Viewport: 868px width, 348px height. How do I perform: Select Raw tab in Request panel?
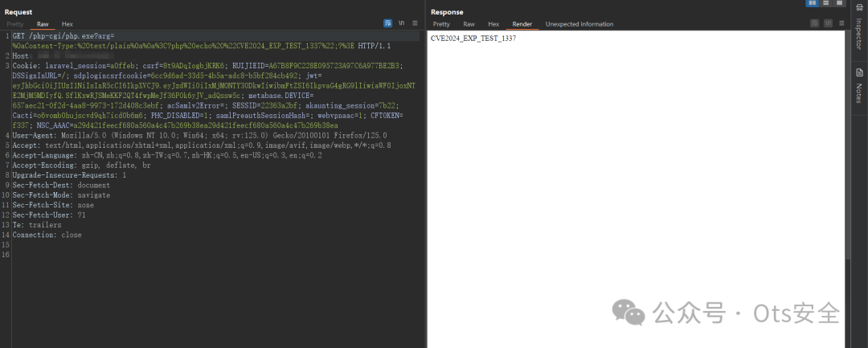[43, 24]
